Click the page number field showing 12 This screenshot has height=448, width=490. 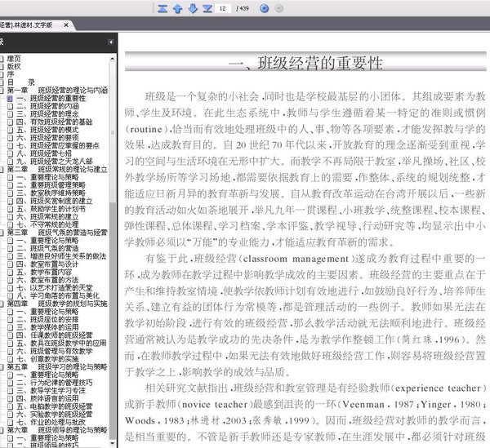coord(223,8)
